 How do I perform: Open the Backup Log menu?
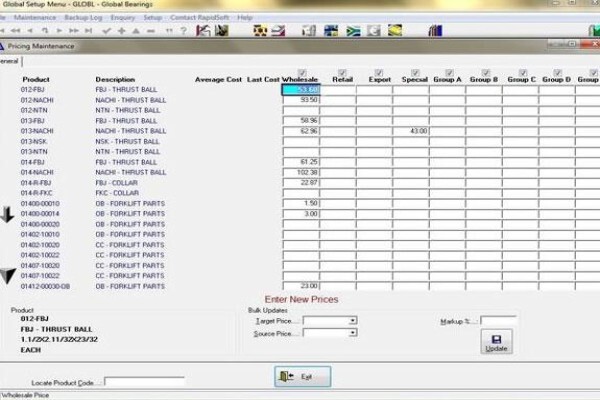tap(83, 18)
